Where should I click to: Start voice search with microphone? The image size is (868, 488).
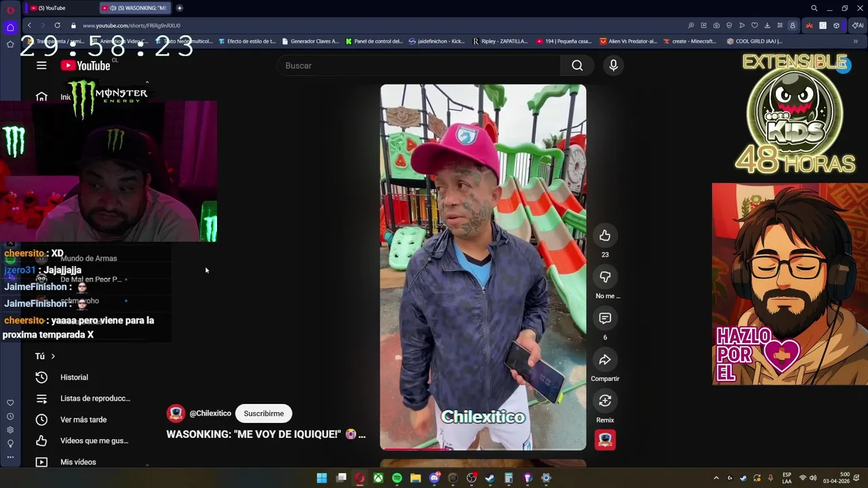click(x=613, y=65)
